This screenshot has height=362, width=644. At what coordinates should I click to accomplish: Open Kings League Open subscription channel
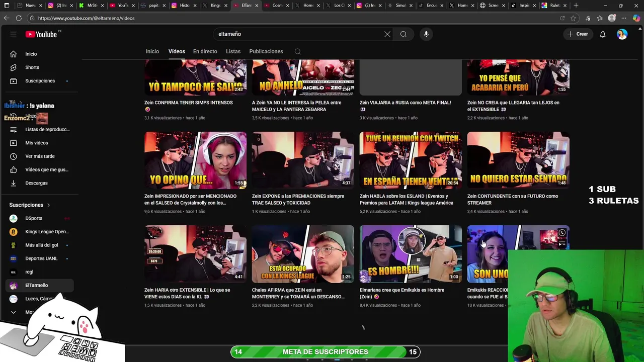click(x=40, y=232)
